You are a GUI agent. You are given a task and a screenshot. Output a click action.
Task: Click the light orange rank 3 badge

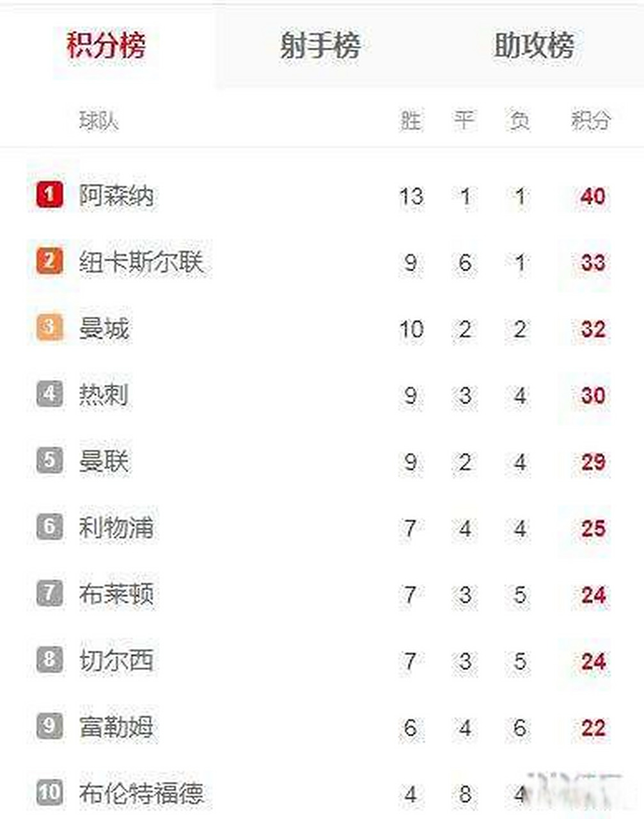[50, 328]
